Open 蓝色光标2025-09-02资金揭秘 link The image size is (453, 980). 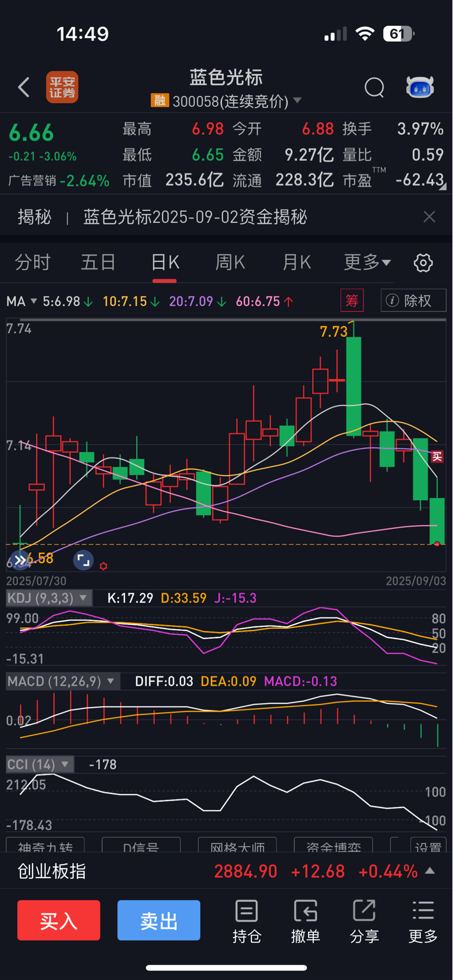(195, 217)
